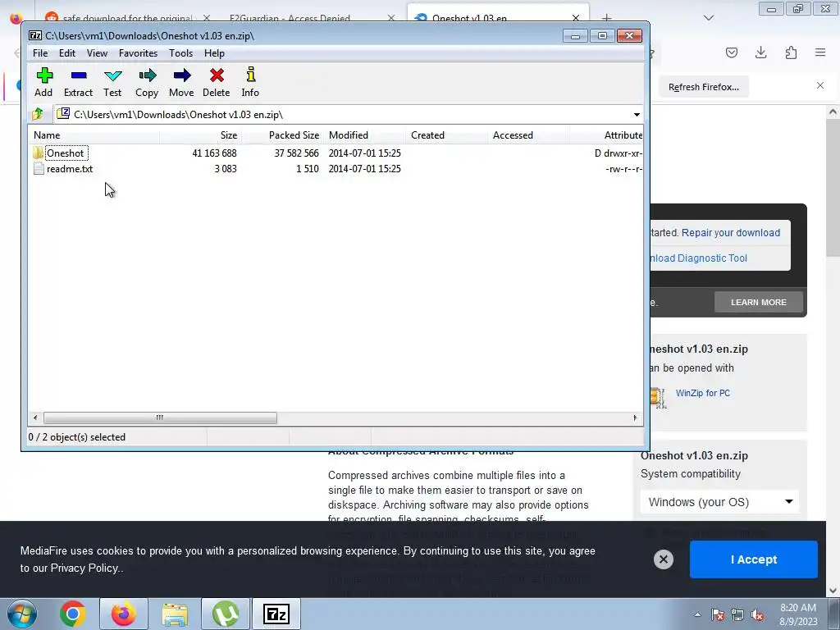Open Windows Start button
Viewport: 840px width, 630px height.
pos(22,614)
